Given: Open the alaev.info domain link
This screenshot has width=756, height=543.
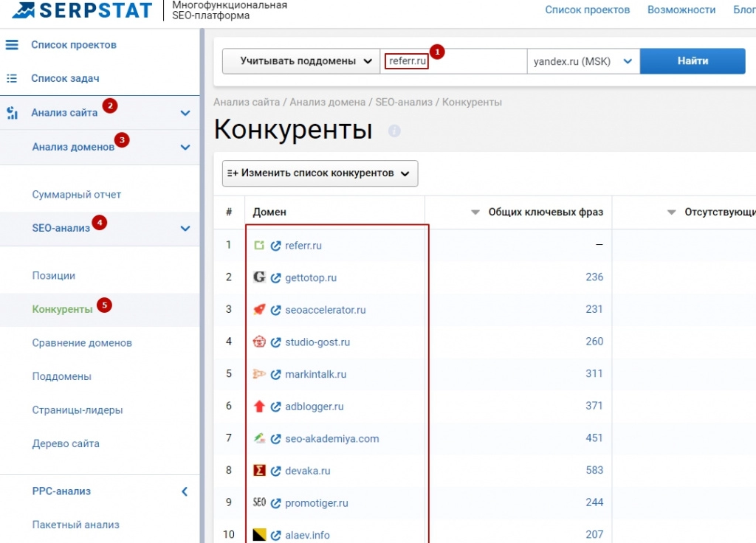Looking at the screenshot, I should click(308, 536).
